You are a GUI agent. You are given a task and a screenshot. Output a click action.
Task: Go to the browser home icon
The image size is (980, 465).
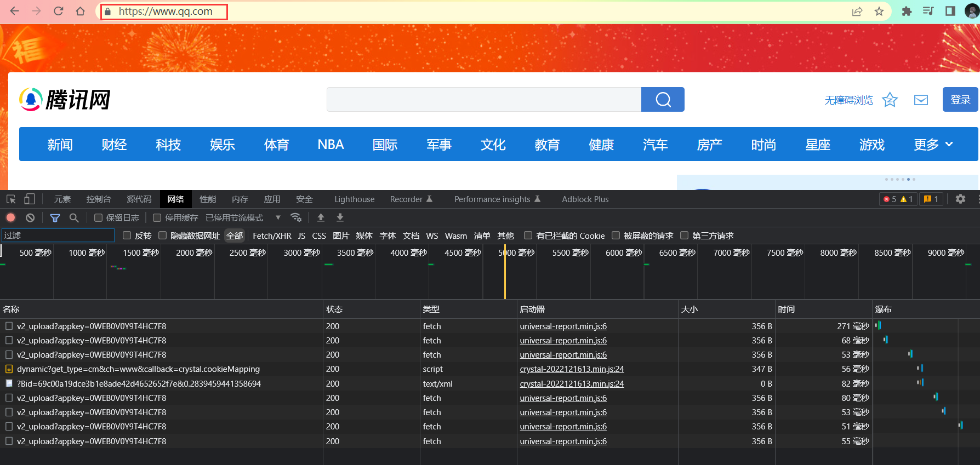(81, 11)
